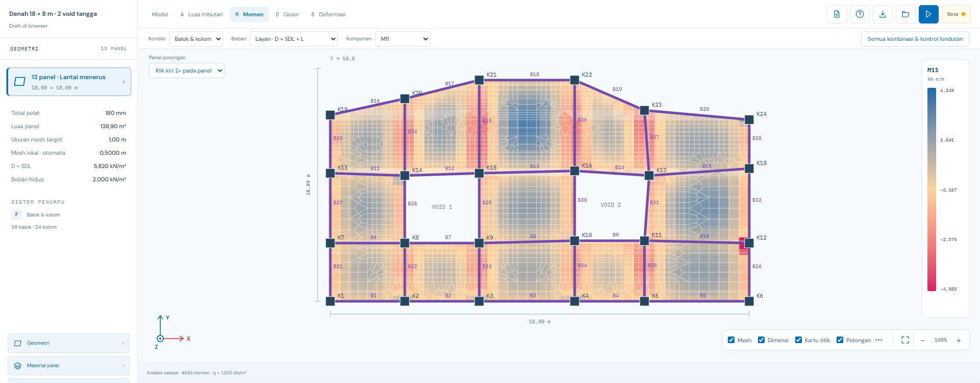
Task: Disable the Kartu titik checkbox
Action: coord(798,340)
